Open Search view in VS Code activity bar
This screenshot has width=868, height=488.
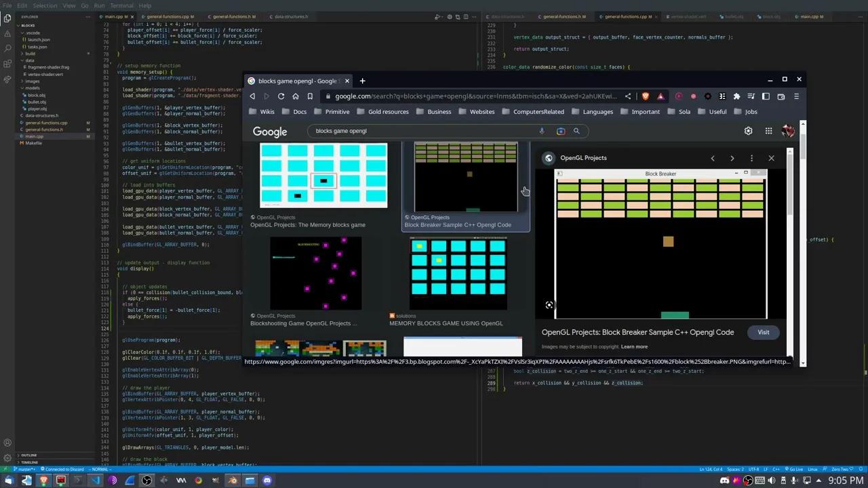pyautogui.click(x=7, y=48)
